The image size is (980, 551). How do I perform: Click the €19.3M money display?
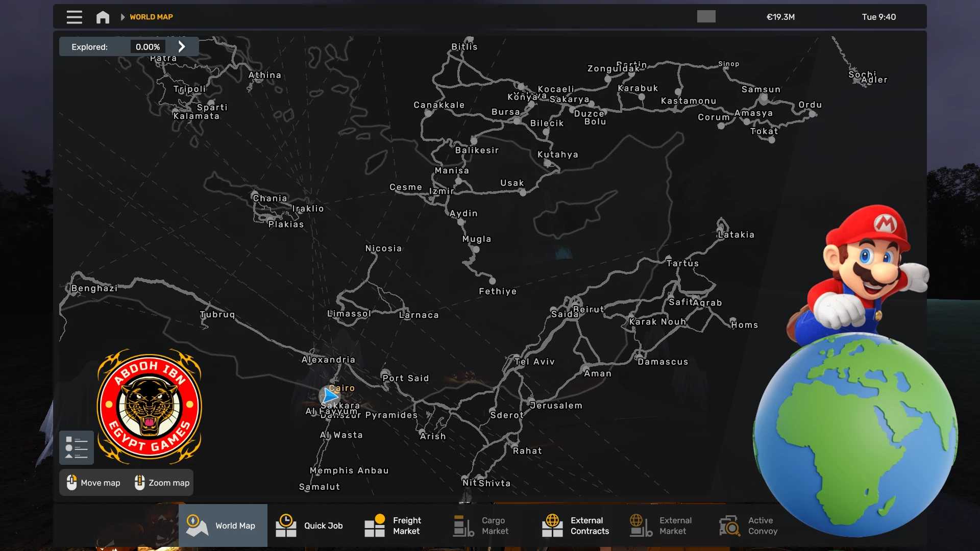(780, 17)
